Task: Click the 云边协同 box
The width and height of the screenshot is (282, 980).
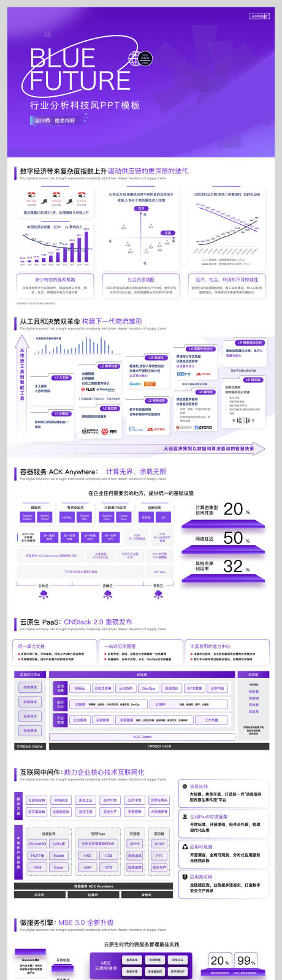Action: click(x=125, y=688)
